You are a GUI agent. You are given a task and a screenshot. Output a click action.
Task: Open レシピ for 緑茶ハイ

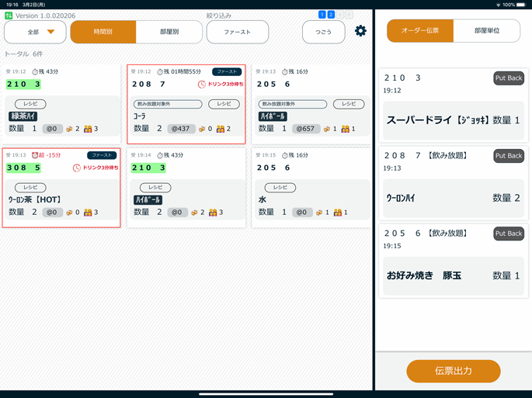coord(30,104)
